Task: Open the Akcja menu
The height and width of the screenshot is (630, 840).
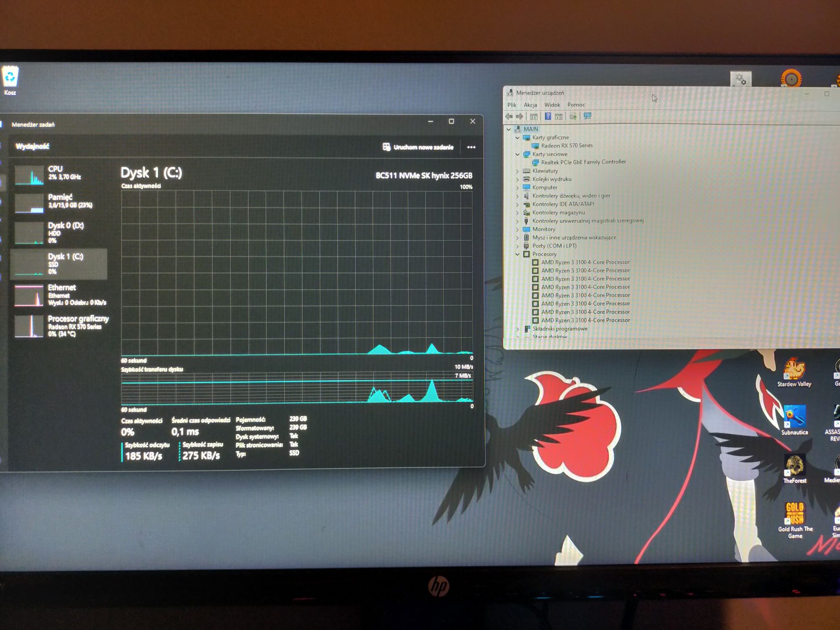Action: tap(530, 105)
